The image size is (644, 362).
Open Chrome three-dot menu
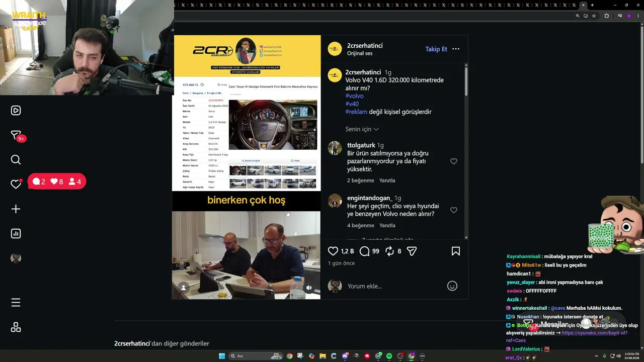pyautogui.click(x=638, y=16)
